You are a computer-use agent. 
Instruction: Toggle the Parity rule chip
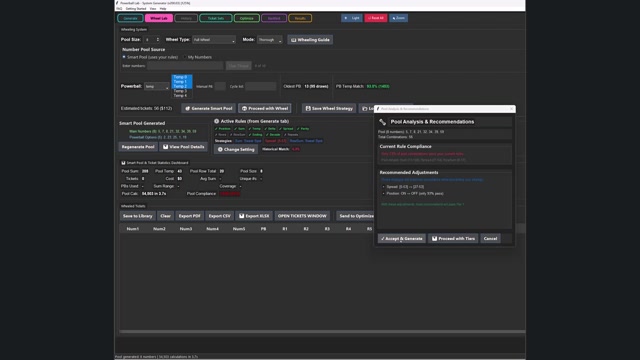(303, 129)
